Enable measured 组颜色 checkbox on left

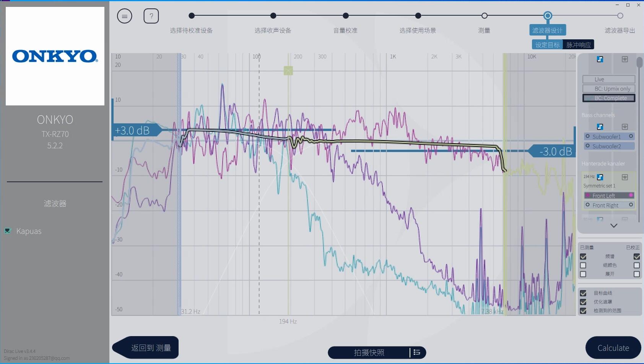pyautogui.click(x=583, y=265)
